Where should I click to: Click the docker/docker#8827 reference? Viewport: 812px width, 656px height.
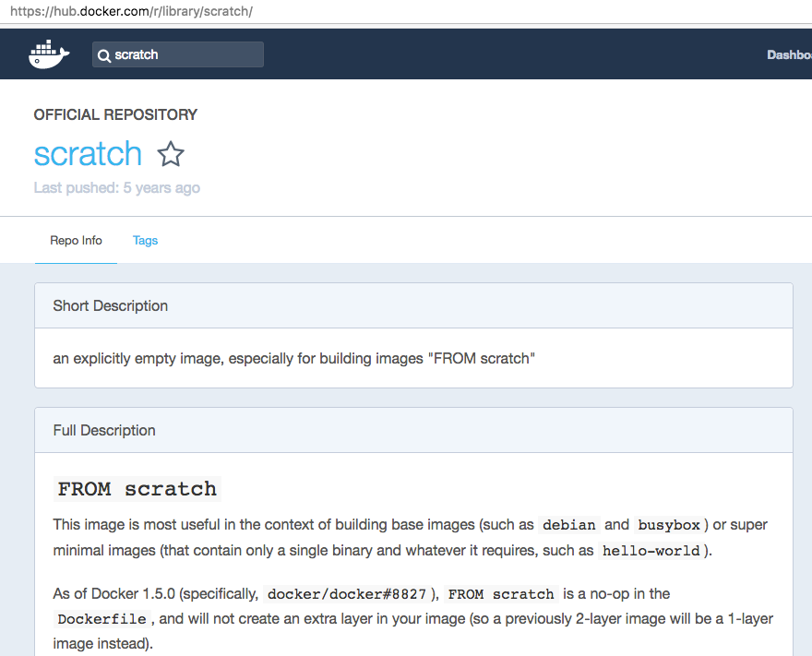pos(346,594)
